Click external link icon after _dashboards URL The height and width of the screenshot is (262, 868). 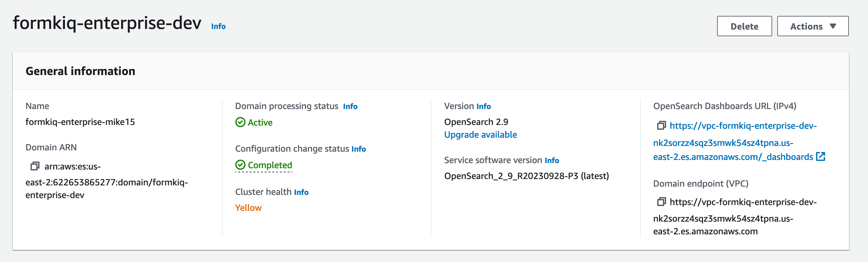click(821, 156)
